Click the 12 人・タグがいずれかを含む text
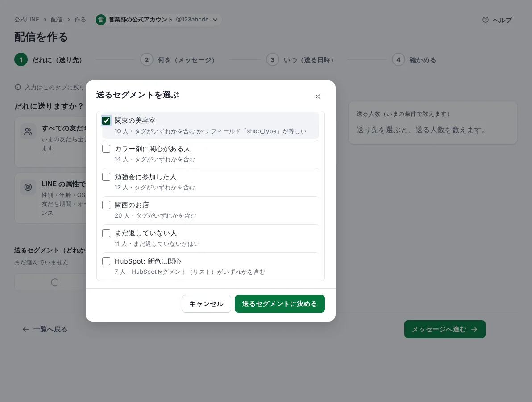532x402 pixels. [155, 188]
